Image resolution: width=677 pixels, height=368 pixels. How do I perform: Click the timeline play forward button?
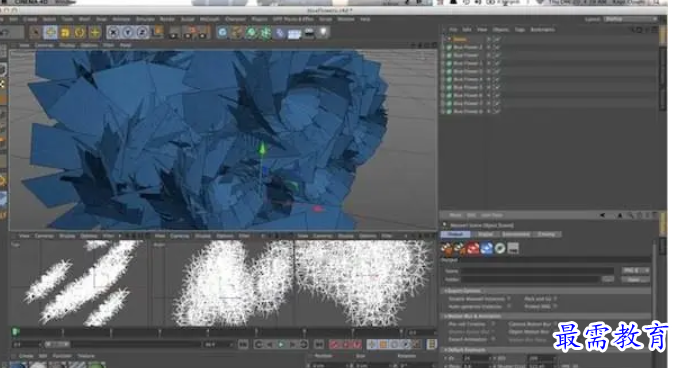281,344
